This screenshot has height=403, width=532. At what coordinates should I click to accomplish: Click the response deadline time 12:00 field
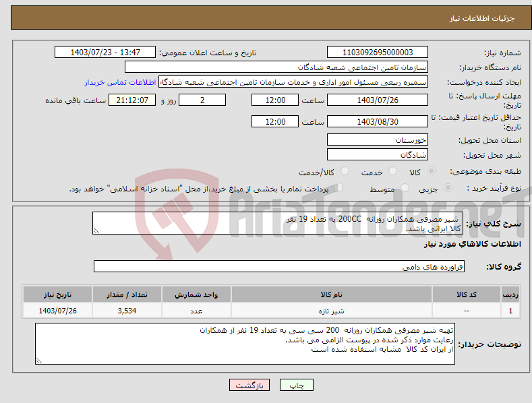pos(275,100)
